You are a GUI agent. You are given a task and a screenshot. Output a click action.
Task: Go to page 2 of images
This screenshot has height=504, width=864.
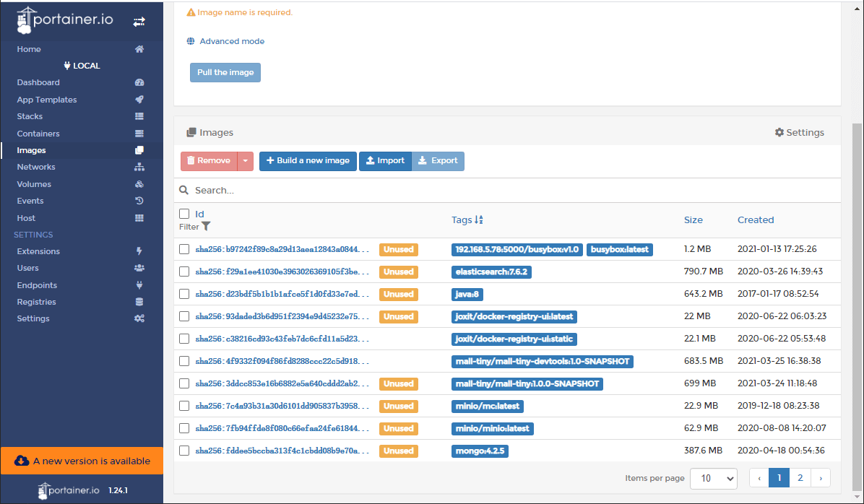(800, 478)
